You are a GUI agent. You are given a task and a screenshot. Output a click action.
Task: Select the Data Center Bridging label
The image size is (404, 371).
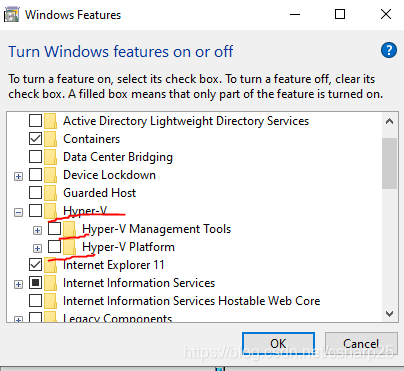point(118,157)
